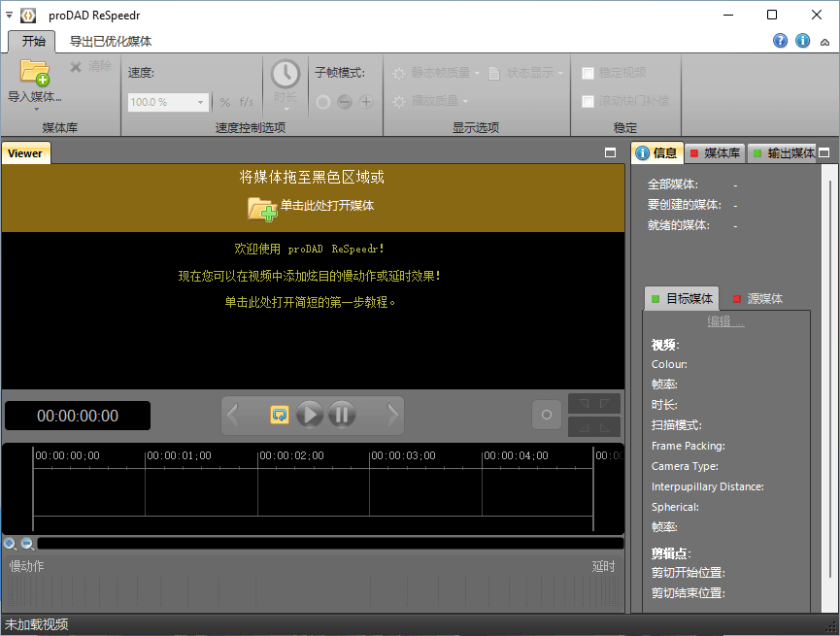Click the 播放质量 gear icon
This screenshot has width=840, height=636.
tap(399, 101)
